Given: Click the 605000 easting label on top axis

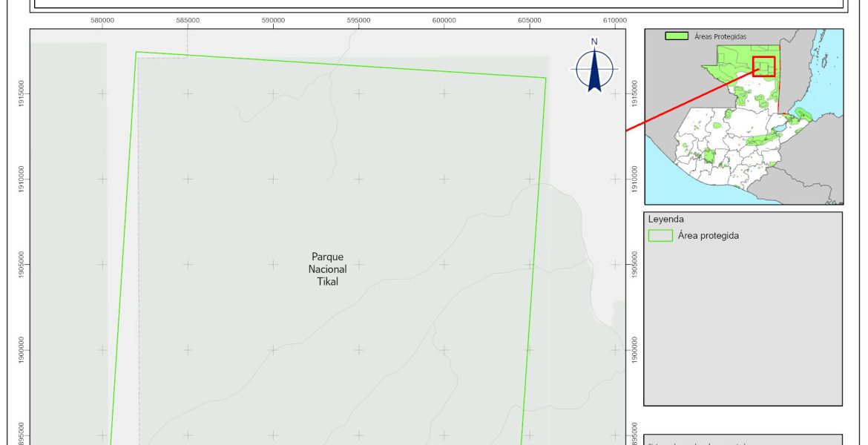Looking at the screenshot, I should (x=529, y=20).
